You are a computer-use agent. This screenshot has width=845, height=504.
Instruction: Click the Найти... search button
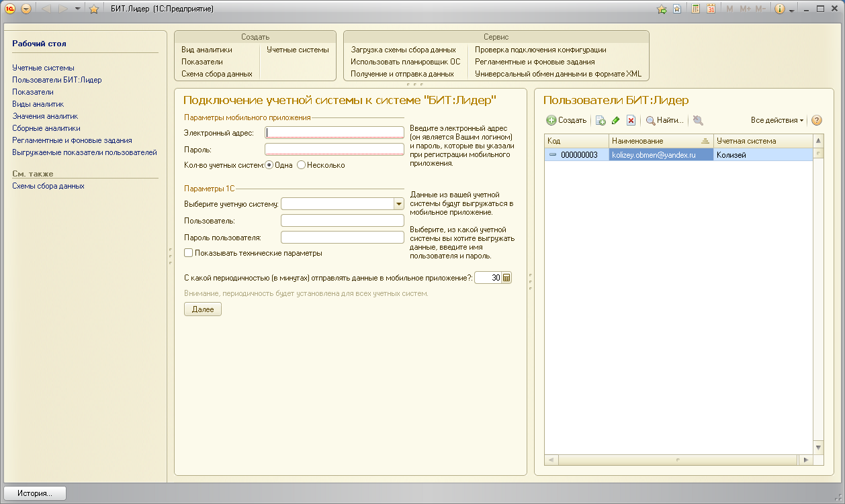click(x=665, y=121)
